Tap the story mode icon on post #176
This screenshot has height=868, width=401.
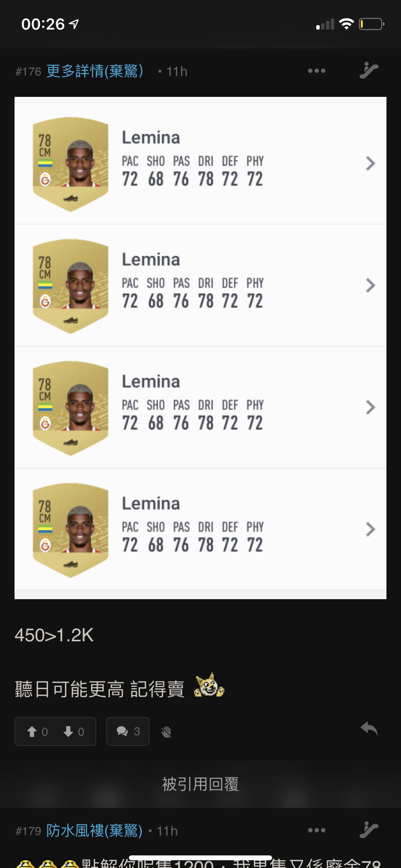pyautogui.click(x=369, y=71)
